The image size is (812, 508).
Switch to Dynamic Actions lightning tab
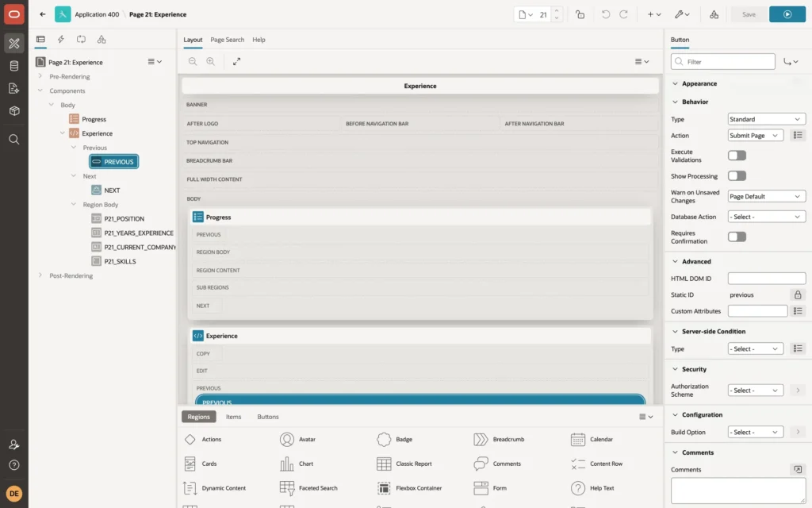(60, 40)
